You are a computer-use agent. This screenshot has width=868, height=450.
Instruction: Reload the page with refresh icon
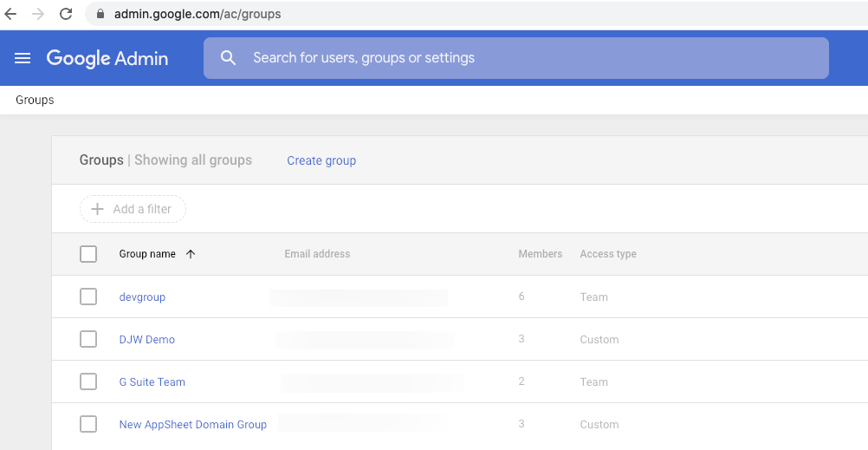(x=66, y=14)
